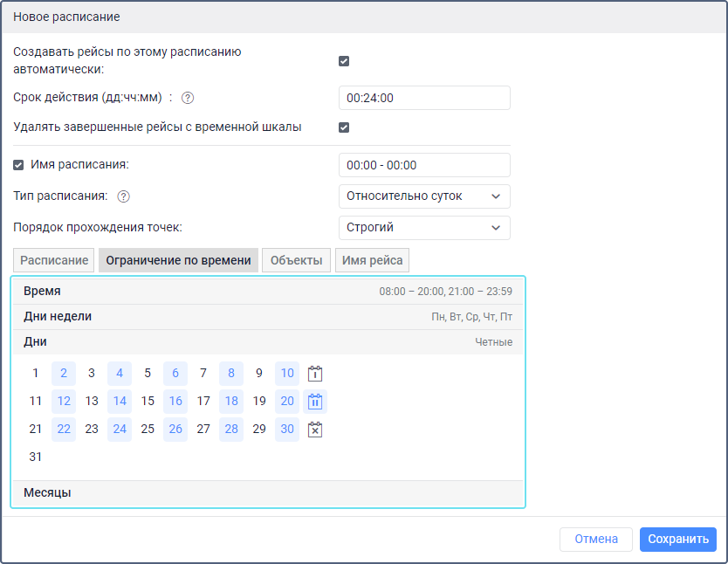Click the Отмена button
728x564 pixels.
point(596,540)
